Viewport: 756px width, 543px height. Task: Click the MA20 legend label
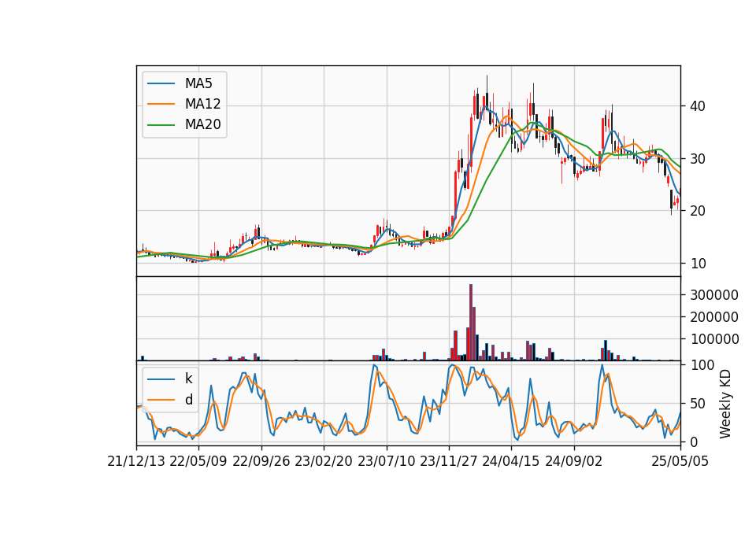pyautogui.click(x=202, y=125)
